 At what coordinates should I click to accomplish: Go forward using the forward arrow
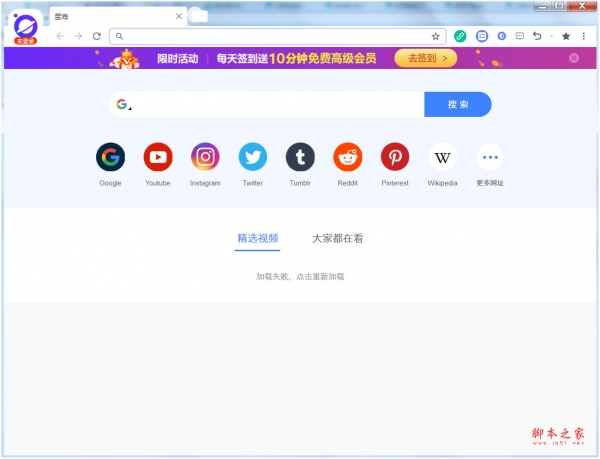pyautogui.click(x=78, y=36)
